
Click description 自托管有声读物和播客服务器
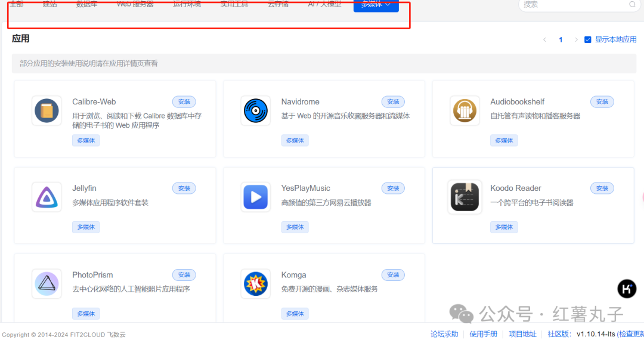pos(535,116)
